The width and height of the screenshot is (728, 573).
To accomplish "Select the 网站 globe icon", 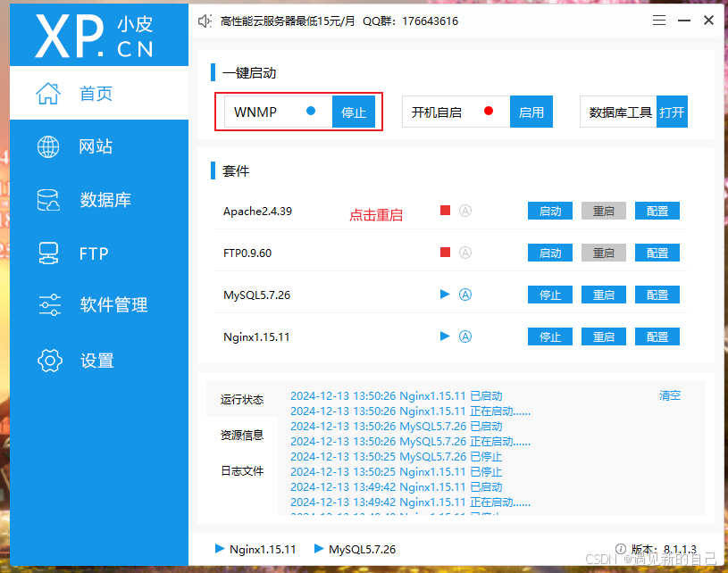I will [x=47, y=146].
